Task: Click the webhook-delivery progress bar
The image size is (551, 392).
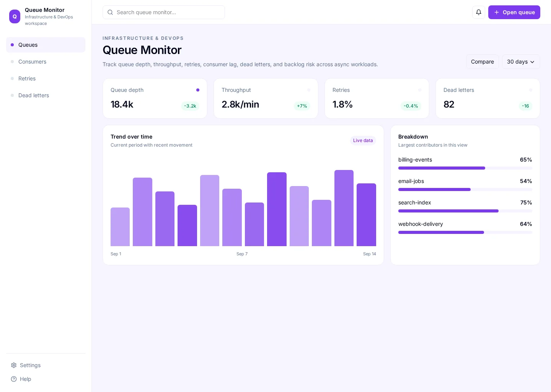Action: 465,232
